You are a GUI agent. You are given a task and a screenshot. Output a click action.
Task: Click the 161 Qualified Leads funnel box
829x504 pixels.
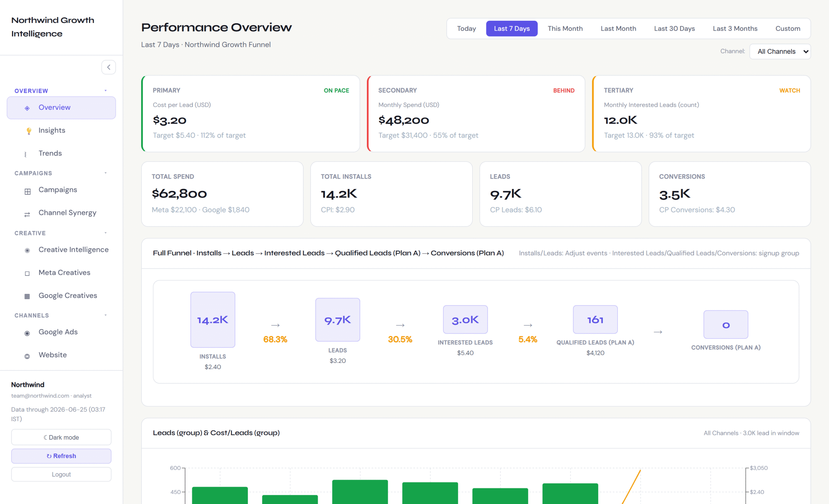coord(595,319)
